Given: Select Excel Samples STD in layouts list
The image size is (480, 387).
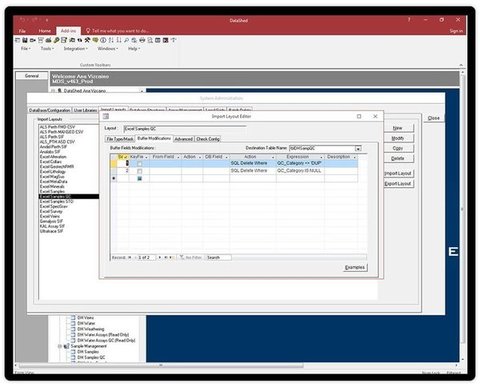Looking at the screenshot, I should pyautogui.click(x=57, y=202).
